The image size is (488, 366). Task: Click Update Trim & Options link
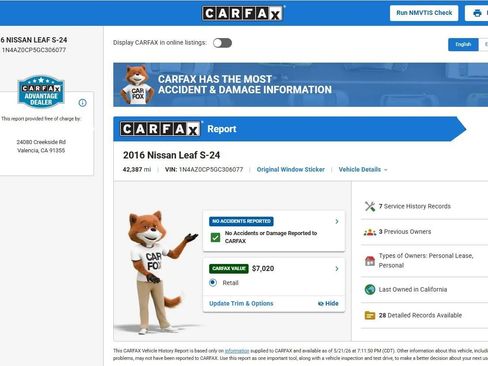point(241,303)
